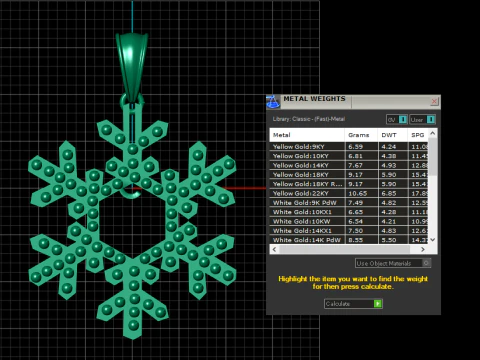The width and height of the screenshot is (480, 360).
Task: Click the Metal Weights scale icon
Action: point(273,102)
